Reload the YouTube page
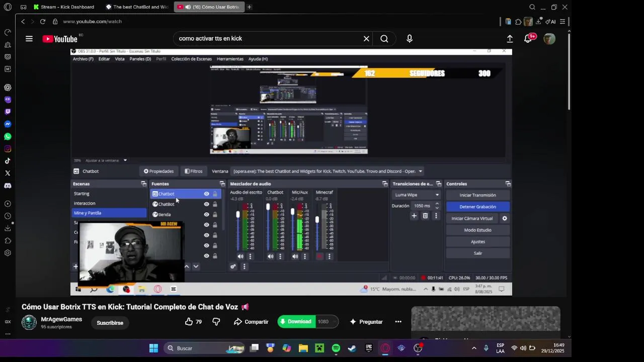The image size is (644, 362). 43,22
